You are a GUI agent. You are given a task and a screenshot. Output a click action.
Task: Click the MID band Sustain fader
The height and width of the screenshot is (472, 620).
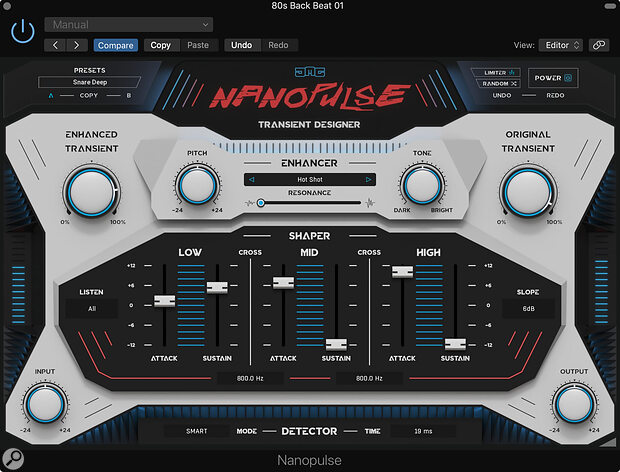point(336,345)
